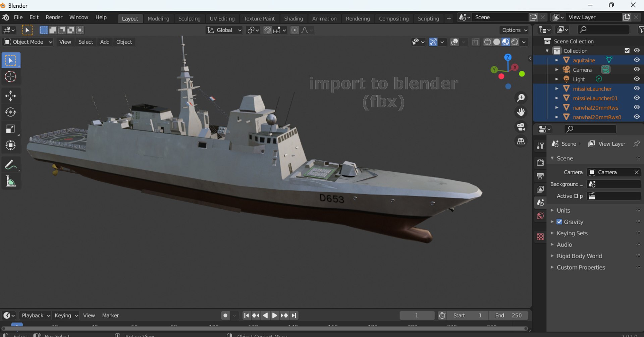The height and width of the screenshot is (337, 644).
Task: Toggle auto keying record button
Action: 225,316
